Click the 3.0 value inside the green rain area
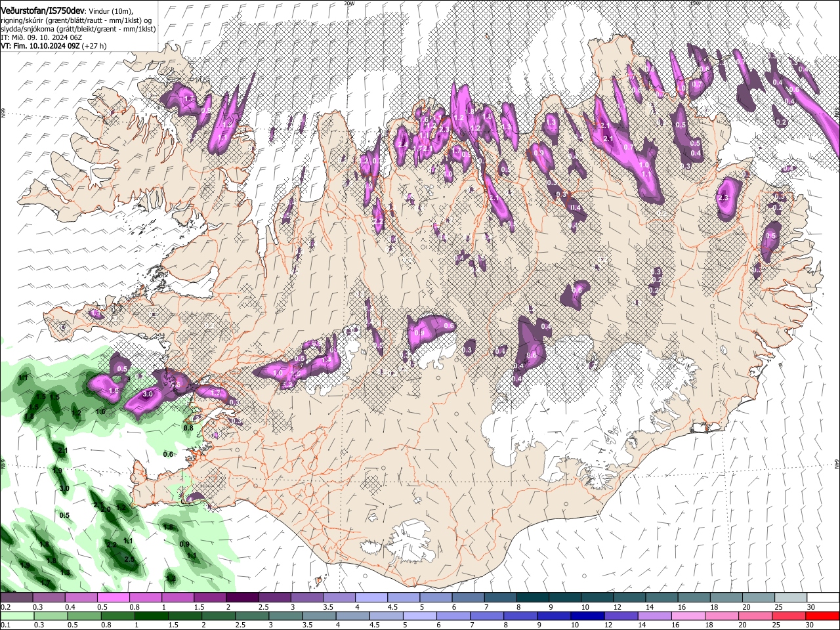This screenshot has width=840, height=630. tap(64, 489)
